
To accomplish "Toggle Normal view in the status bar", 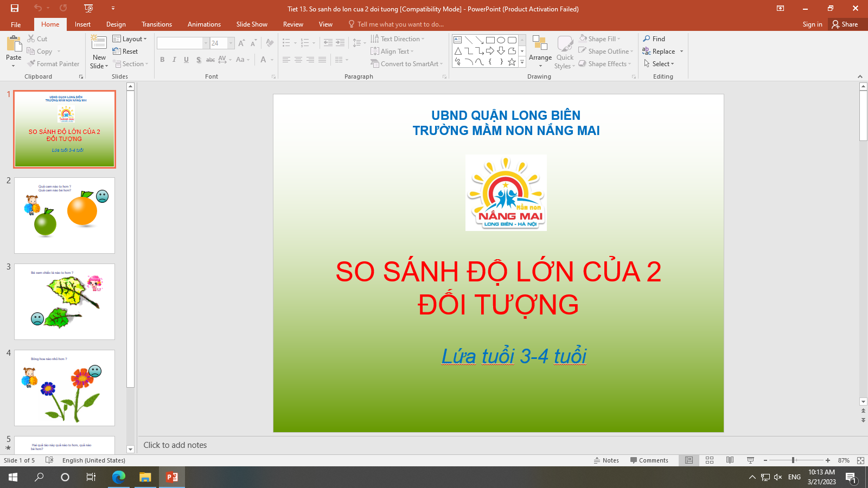I will pyautogui.click(x=689, y=460).
